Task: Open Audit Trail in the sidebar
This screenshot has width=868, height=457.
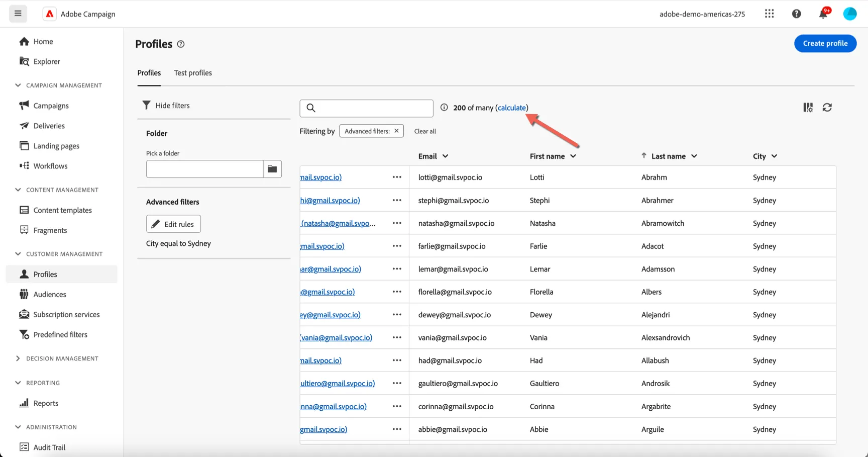Action: tap(49, 447)
